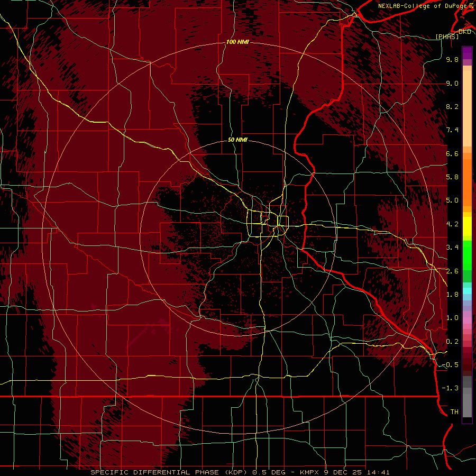Click the 1.8 legend value
This screenshot has height=476, width=476.
click(452, 295)
